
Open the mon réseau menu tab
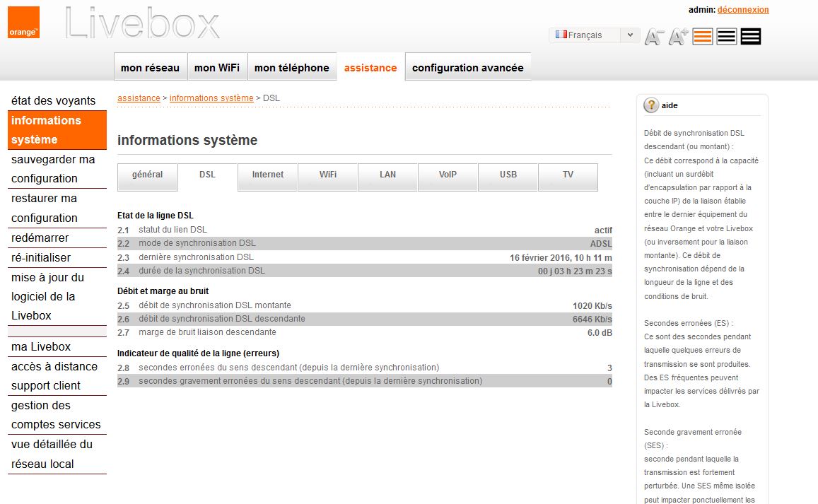coord(150,68)
